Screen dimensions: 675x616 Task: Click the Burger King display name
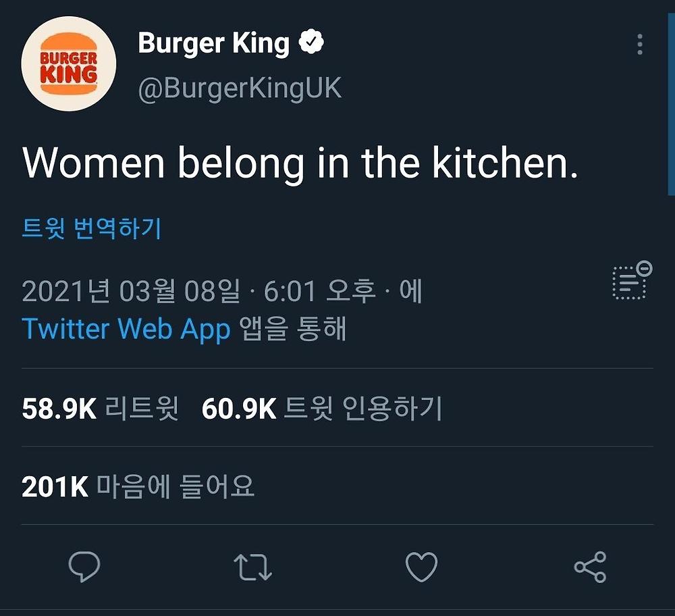pos(213,44)
